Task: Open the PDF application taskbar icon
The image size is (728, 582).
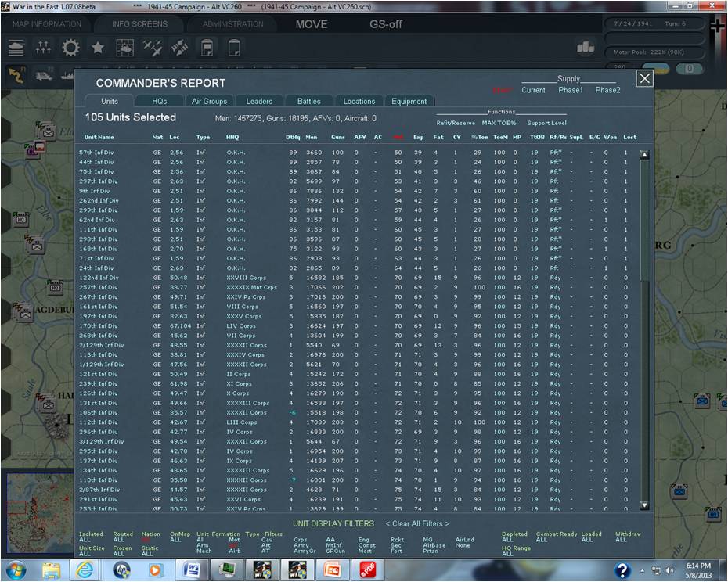Action: 367,570
